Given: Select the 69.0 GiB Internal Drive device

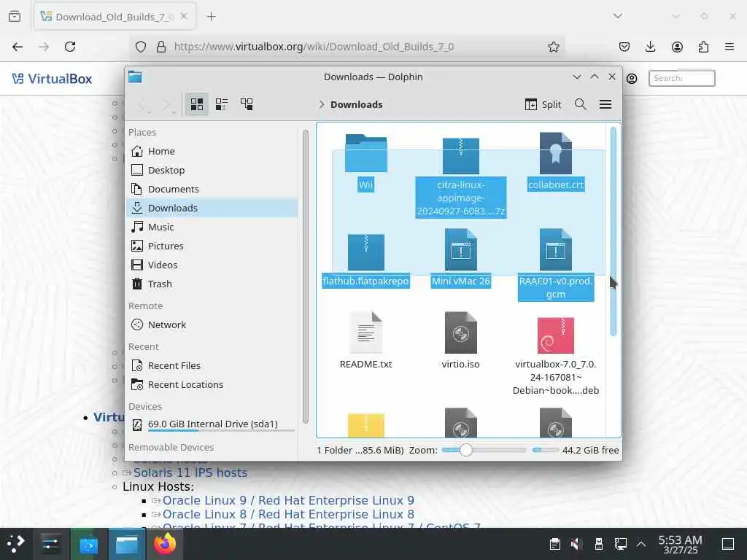Looking at the screenshot, I should tap(212, 424).
